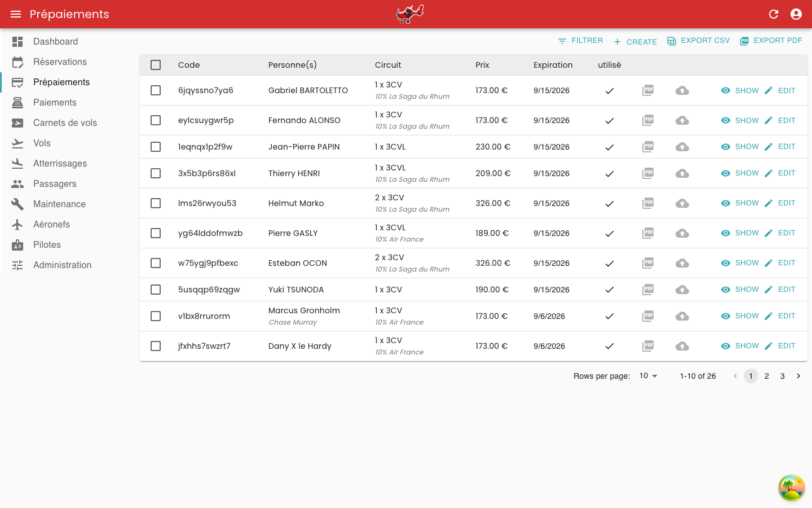Open the user account profile icon
Screen dimensions: 812x508
(796, 14)
